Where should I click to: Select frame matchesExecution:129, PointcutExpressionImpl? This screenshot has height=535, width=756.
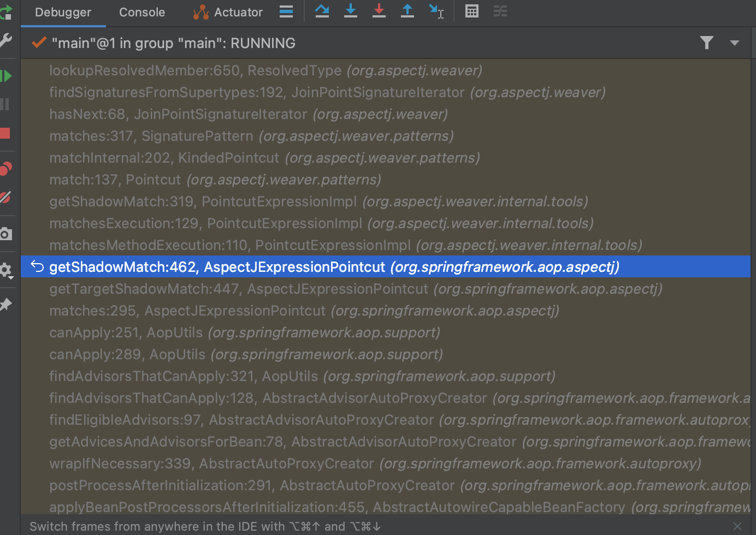click(x=385, y=223)
